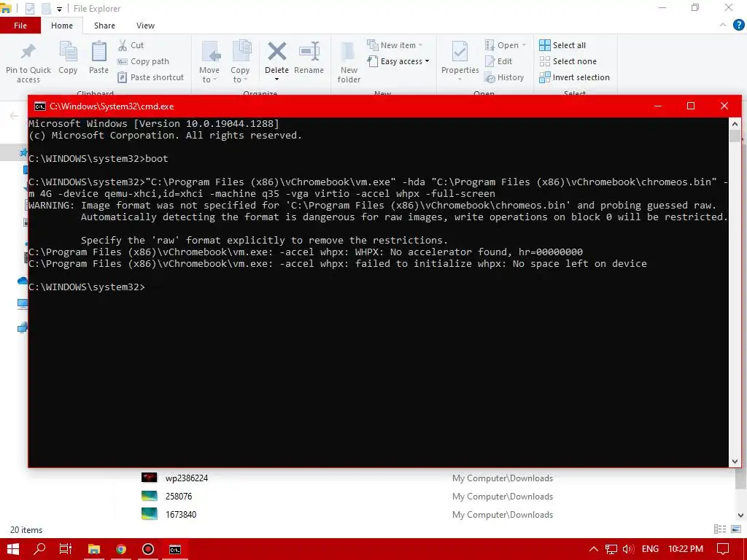Choose Select all

point(562,45)
